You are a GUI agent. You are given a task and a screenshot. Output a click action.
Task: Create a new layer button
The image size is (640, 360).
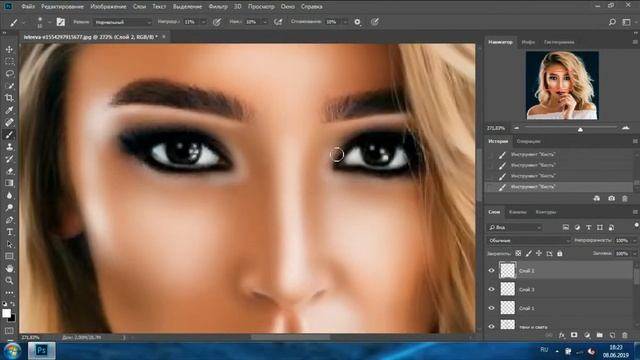[x=612, y=335]
